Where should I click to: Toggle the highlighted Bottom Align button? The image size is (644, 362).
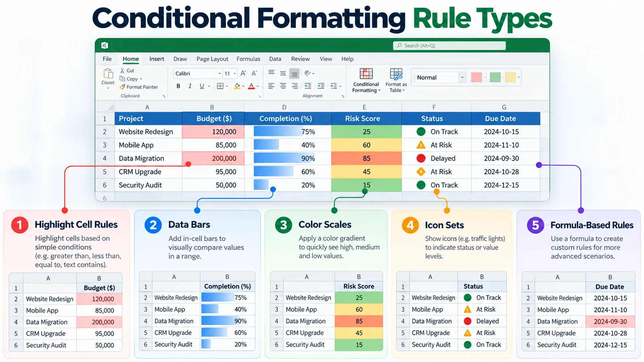tap(295, 74)
